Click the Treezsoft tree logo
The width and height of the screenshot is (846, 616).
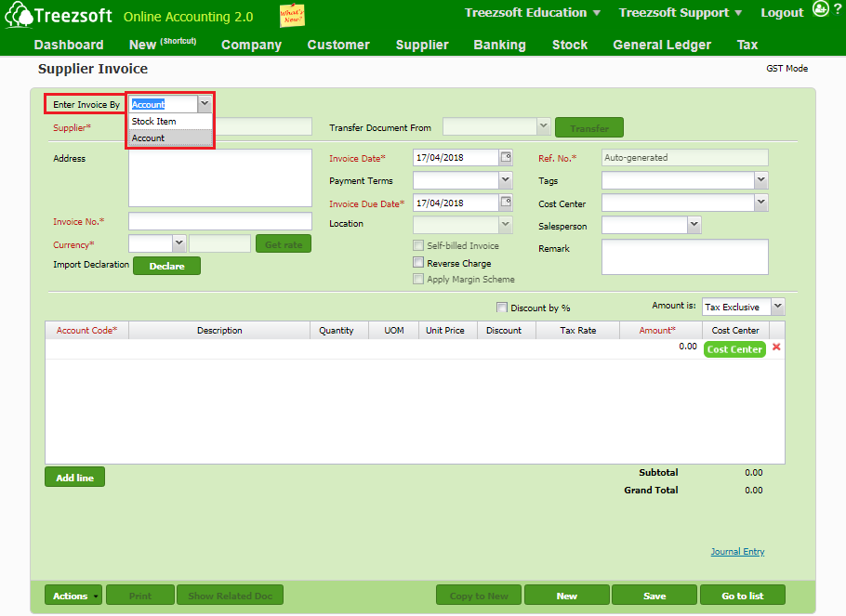(x=19, y=15)
